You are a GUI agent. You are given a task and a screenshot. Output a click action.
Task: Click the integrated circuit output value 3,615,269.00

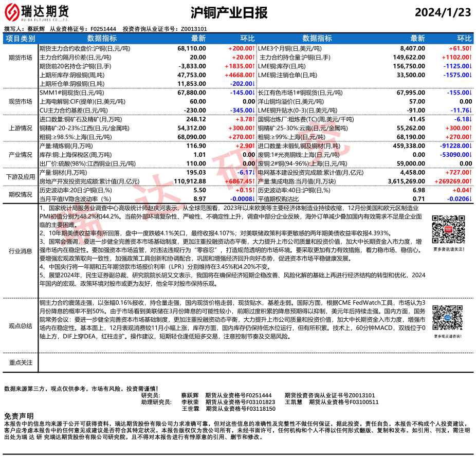(x=405, y=181)
